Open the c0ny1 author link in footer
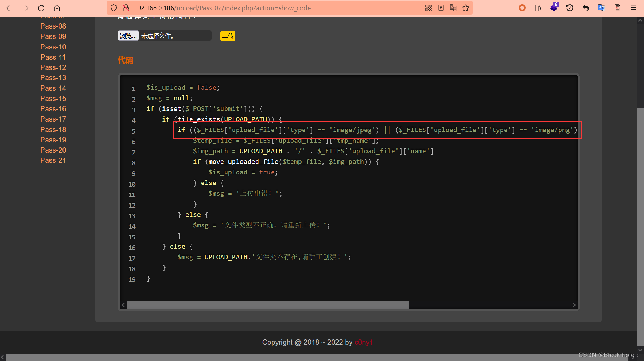This screenshot has width=644, height=361. [x=364, y=342]
